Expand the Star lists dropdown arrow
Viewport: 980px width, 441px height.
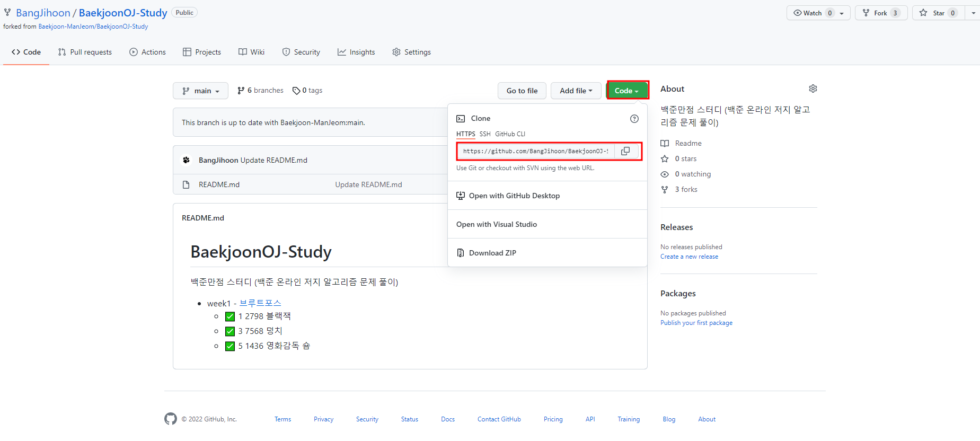(x=973, y=13)
